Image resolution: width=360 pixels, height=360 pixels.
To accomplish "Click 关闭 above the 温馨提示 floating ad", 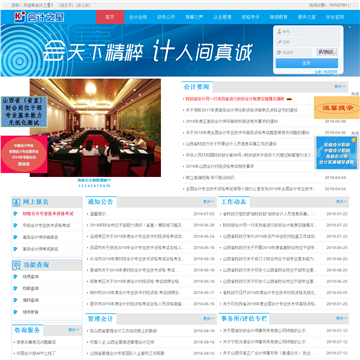I will coord(355,94).
